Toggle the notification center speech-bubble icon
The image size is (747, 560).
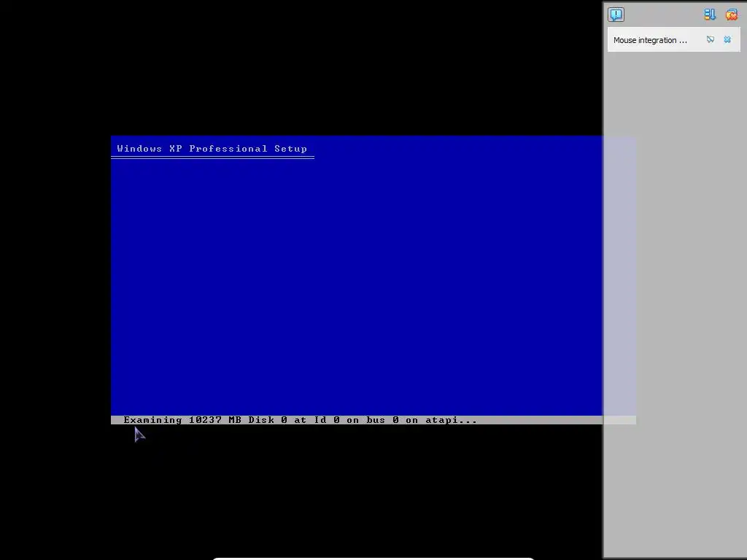(x=616, y=15)
